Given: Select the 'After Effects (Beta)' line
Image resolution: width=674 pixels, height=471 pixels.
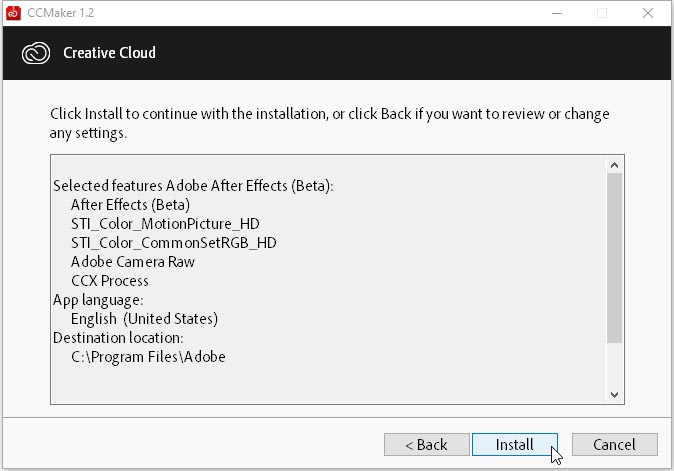Looking at the screenshot, I should coord(130,205).
